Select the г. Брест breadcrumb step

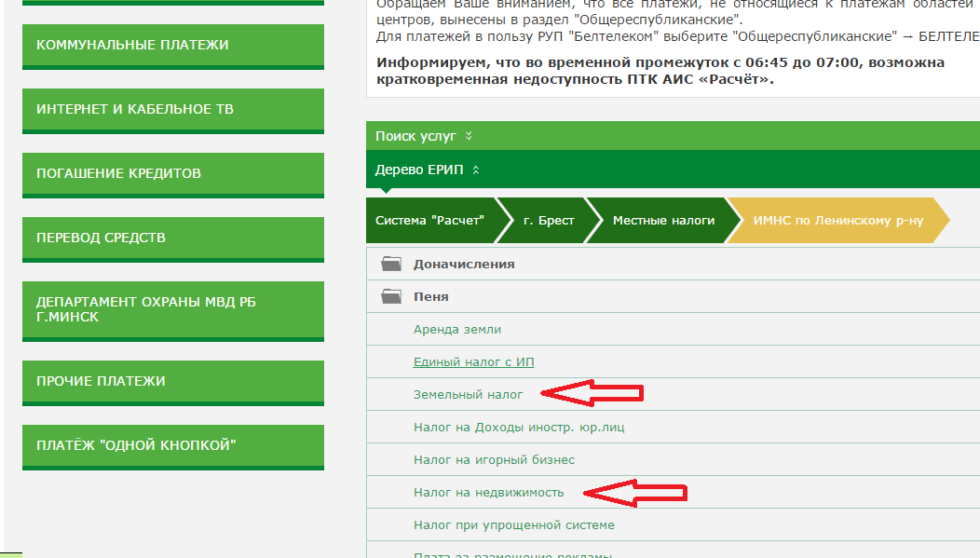click(x=549, y=221)
